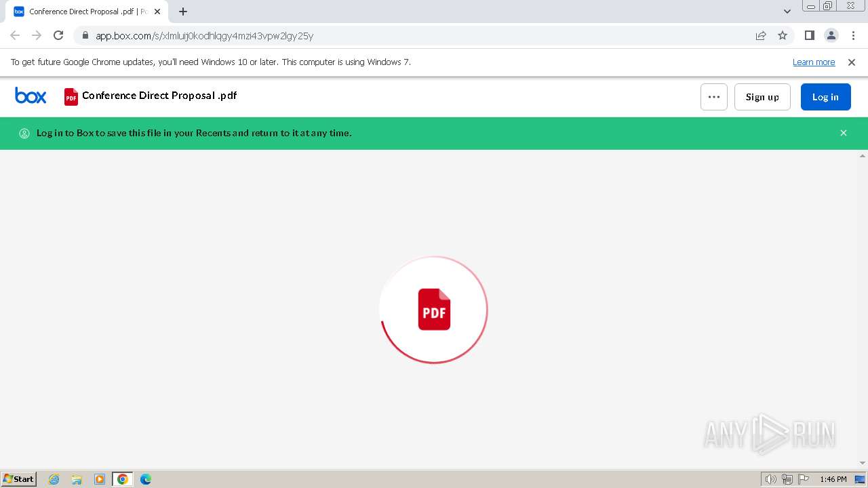
Task: Bookmark this tab with star icon
Action: point(783,35)
